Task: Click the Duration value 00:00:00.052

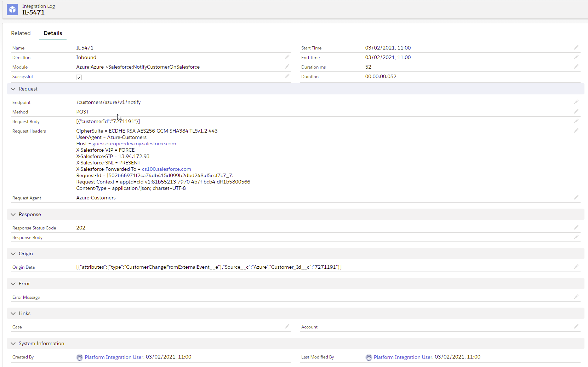Action: 381,76
